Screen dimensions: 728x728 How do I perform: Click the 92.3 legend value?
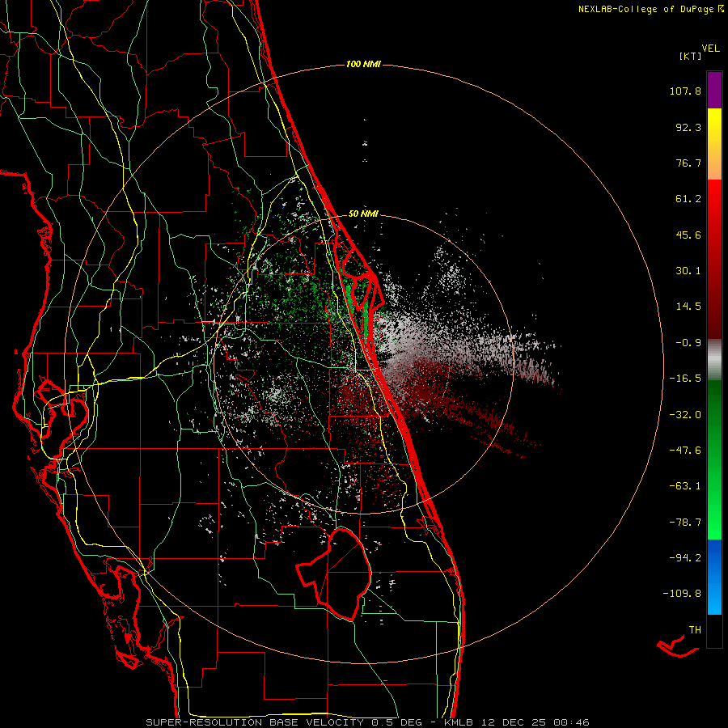point(688,127)
